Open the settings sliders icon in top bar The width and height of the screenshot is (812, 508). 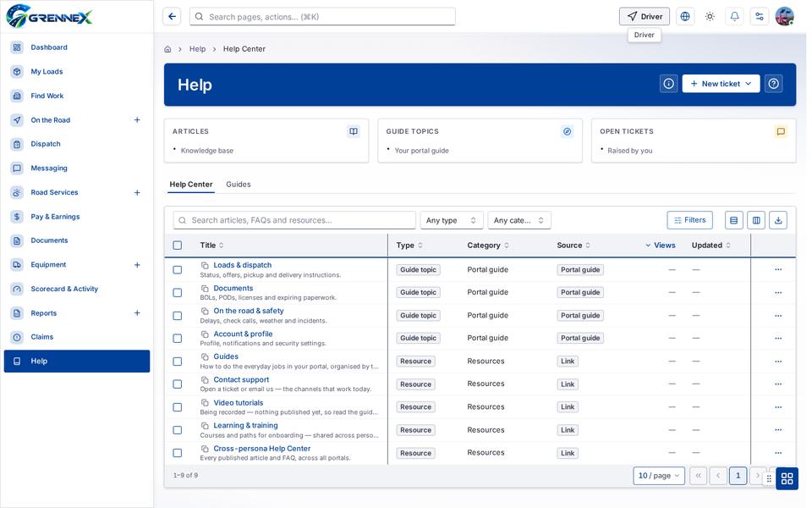(760, 17)
